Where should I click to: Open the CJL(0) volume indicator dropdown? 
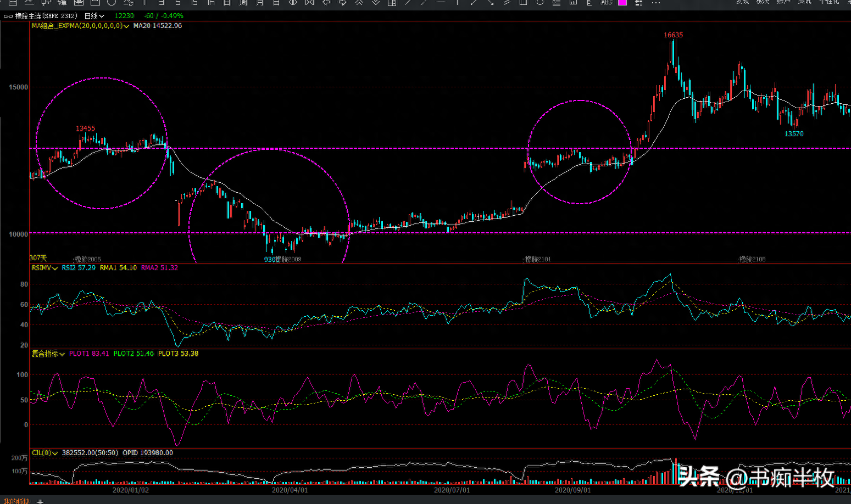45,453
